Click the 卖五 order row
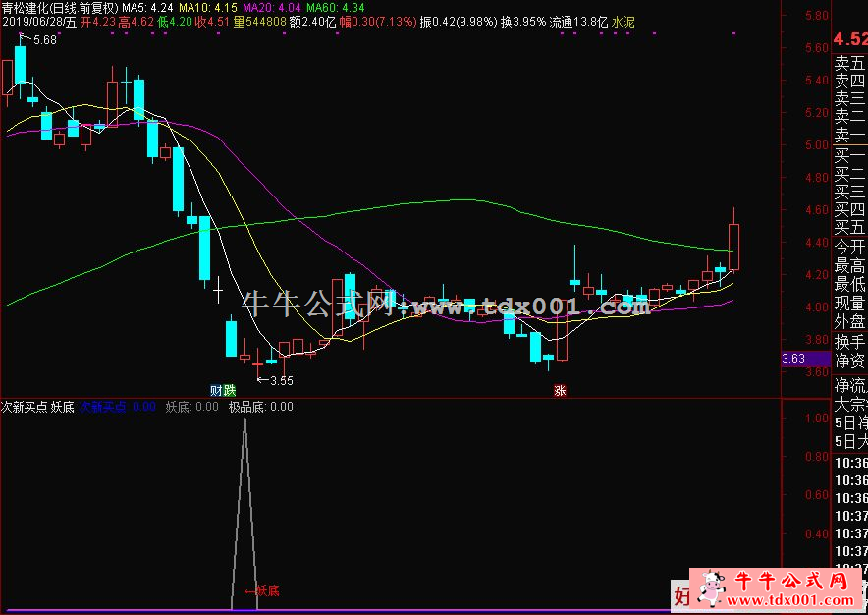 click(x=850, y=63)
